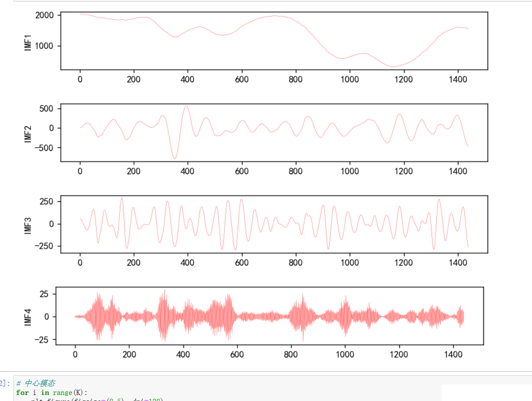Image resolution: width=532 pixels, height=401 pixels.
Task: Click the IMF3 y-axis label
Action: (x=28, y=224)
